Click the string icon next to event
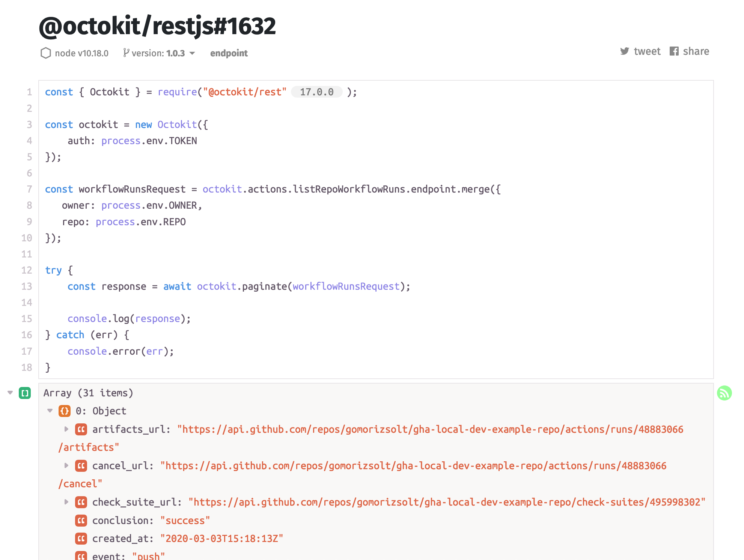744x560 pixels. click(81, 555)
